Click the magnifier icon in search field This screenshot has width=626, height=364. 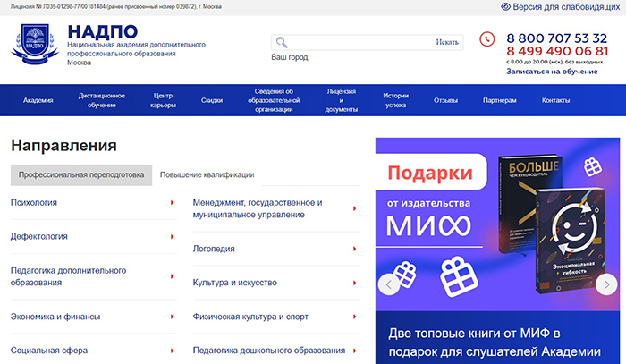282,42
